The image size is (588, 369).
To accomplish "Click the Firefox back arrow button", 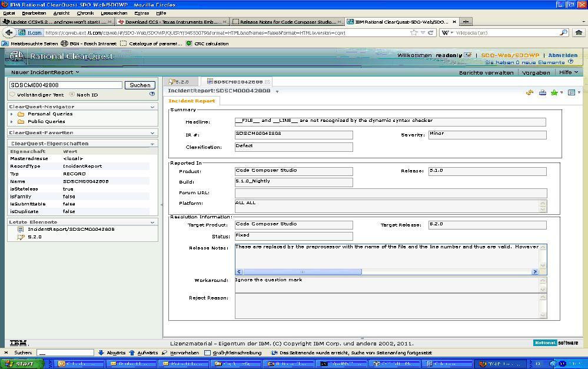I will [9, 32].
